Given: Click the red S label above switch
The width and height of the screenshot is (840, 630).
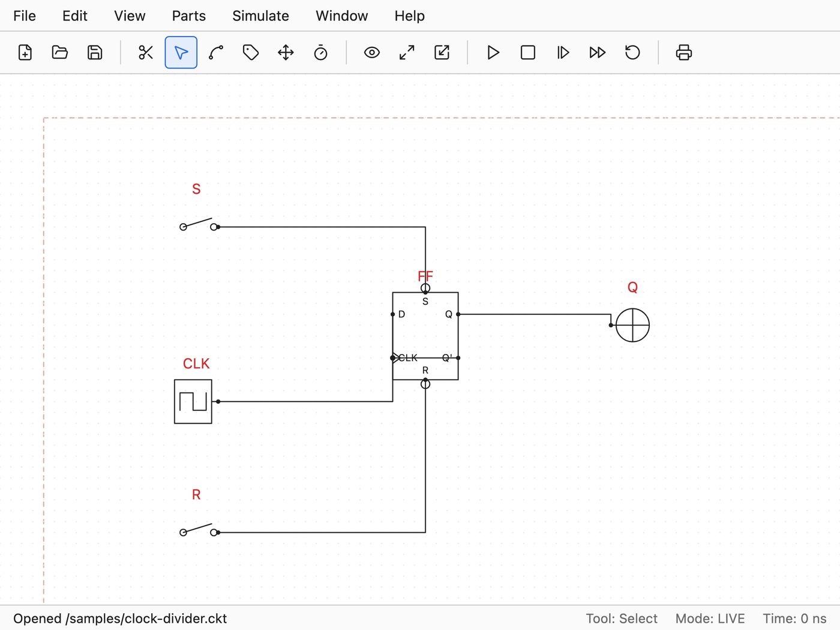Looking at the screenshot, I should (x=196, y=189).
